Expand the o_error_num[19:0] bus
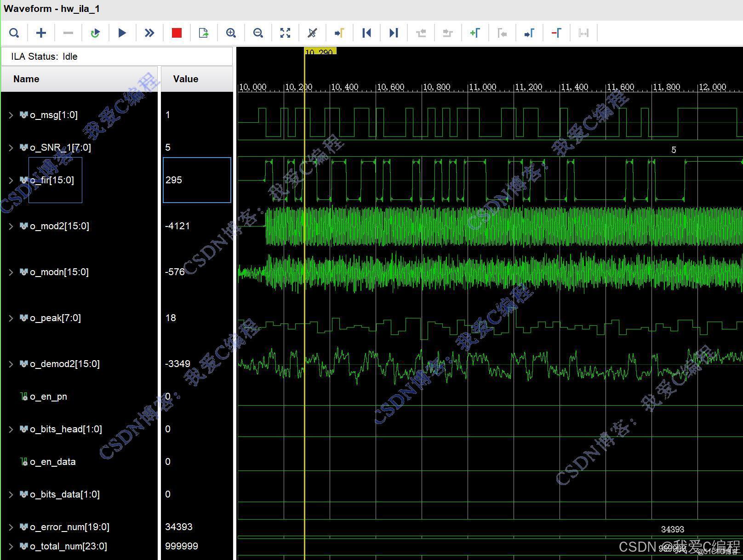 click(11, 527)
